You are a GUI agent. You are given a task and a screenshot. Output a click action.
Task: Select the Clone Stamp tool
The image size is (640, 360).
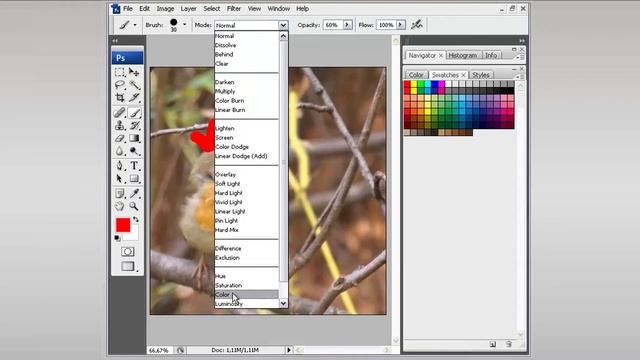(120, 125)
